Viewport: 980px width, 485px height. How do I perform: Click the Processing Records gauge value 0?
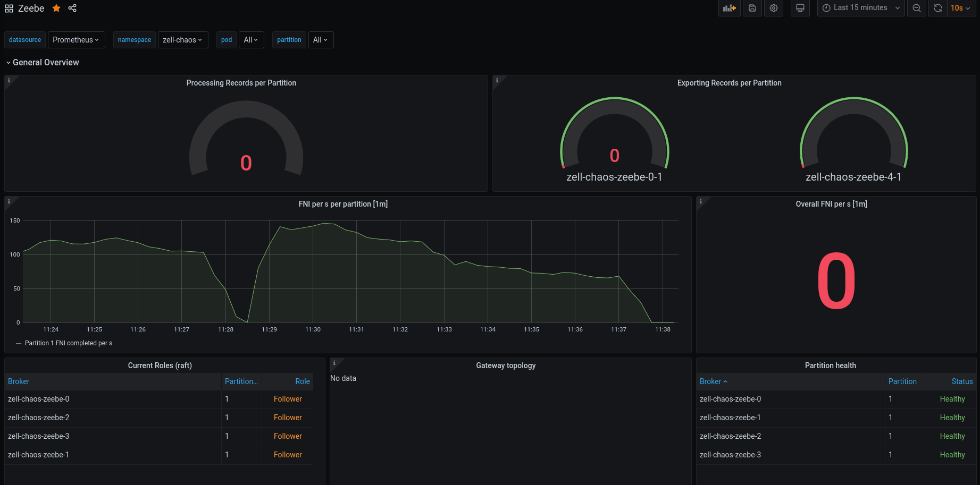[246, 163]
